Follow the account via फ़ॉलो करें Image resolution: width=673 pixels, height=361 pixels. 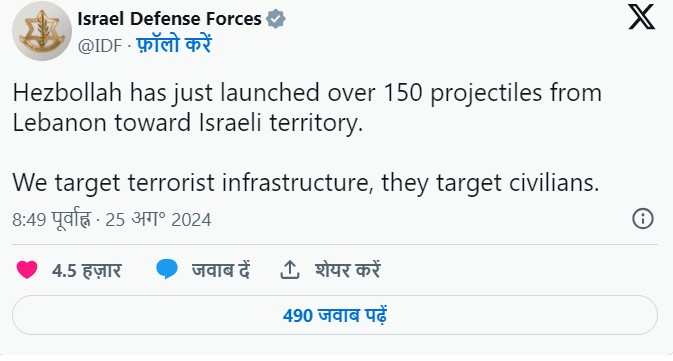click(174, 45)
